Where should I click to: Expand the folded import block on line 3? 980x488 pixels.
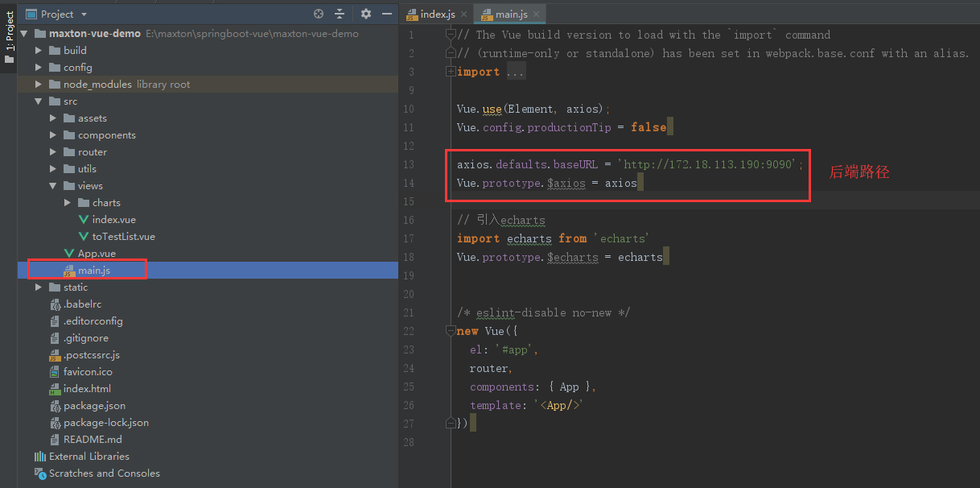[451, 72]
